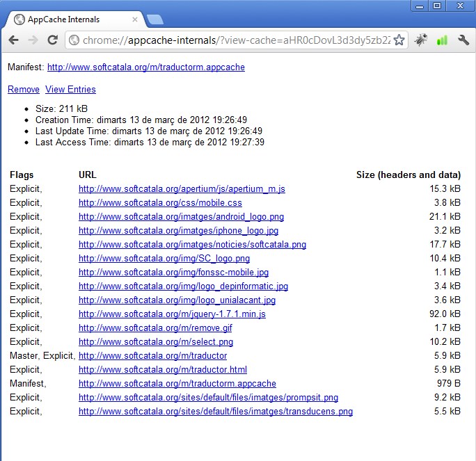Screen dimensions: 476x461
Task: Open the jquery-1.7.1.min.js URL link
Action: coord(172,314)
